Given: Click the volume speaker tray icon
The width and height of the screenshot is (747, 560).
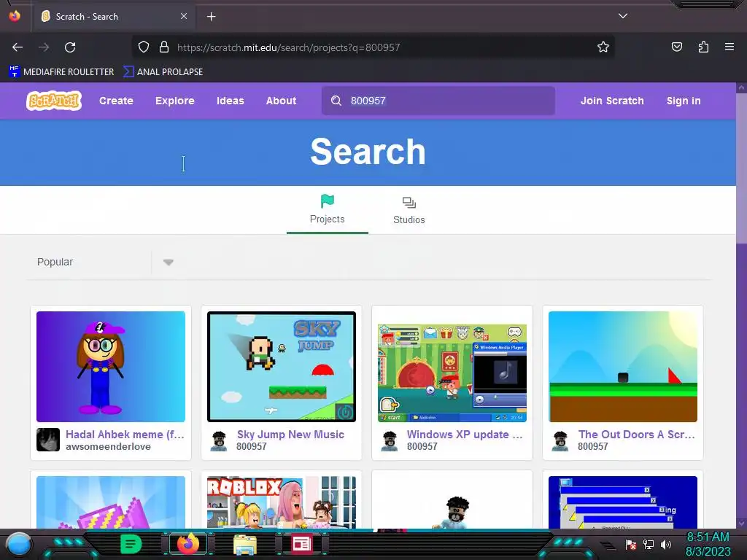Looking at the screenshot, I should tap(666, 544).
